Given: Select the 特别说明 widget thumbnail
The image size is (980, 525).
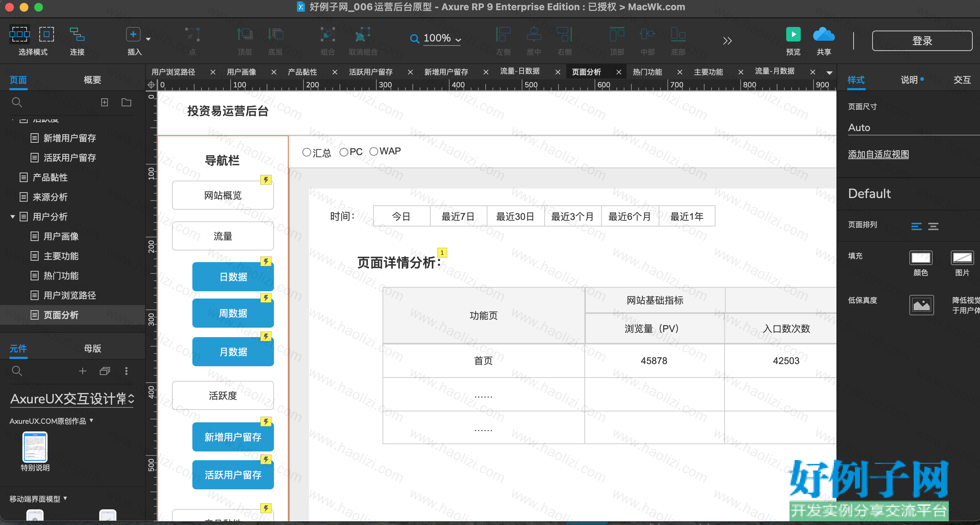Looking at the screenshot, I should (x=35, y=447).
